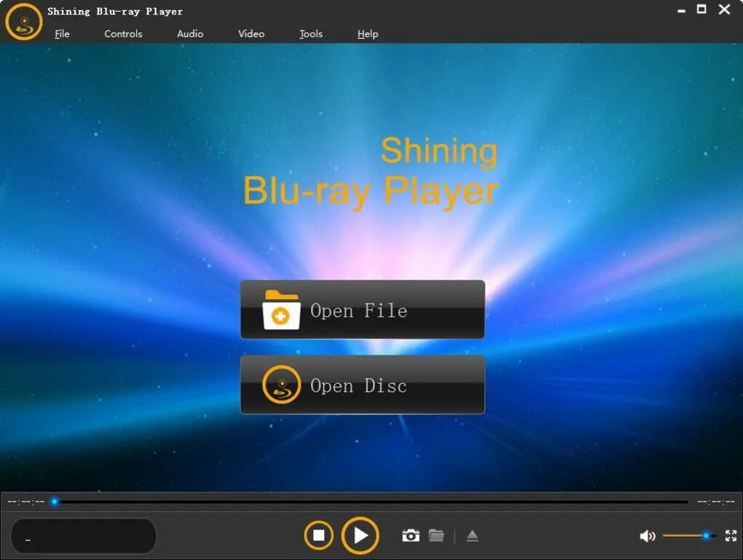This screenshot has height=560, width=743.
Task: Click the total duration display right of the seek bar
Action: 716,502
